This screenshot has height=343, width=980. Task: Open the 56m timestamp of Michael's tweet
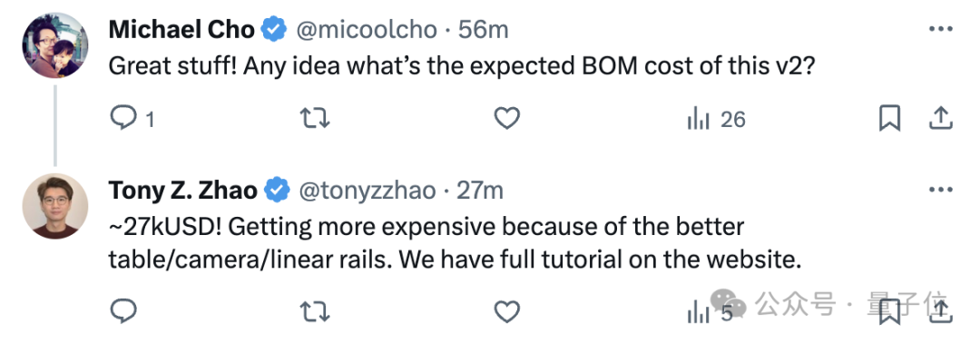coord(483,29)
